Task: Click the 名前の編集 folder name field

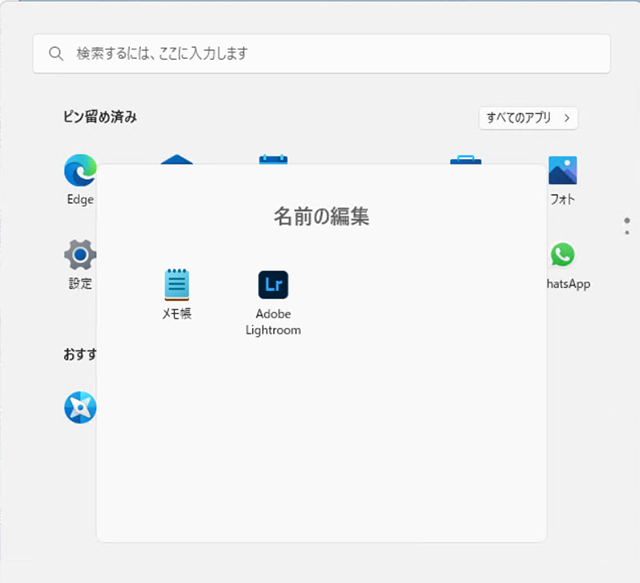Action: point(321,216)
